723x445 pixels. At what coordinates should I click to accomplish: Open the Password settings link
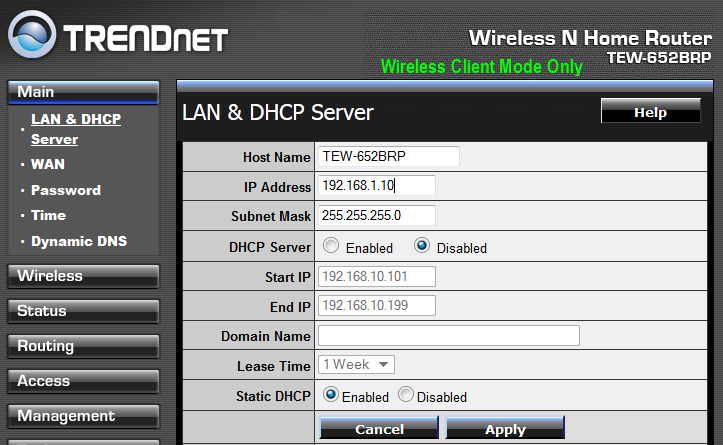[66, 190]
